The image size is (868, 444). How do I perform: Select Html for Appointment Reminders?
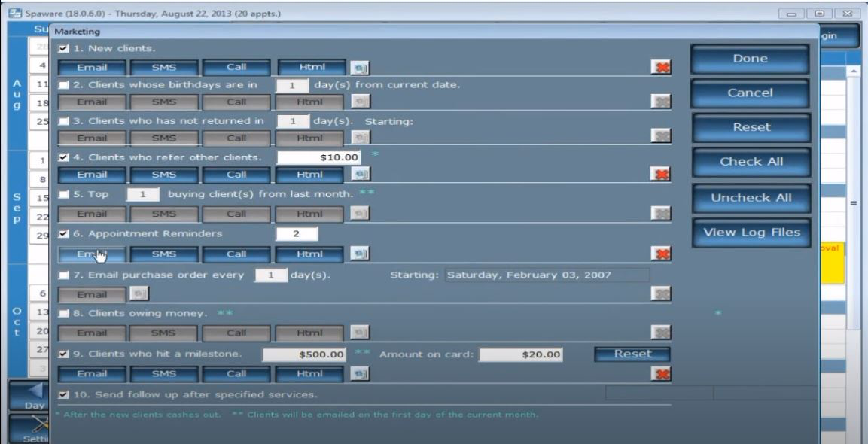[309, 254]
